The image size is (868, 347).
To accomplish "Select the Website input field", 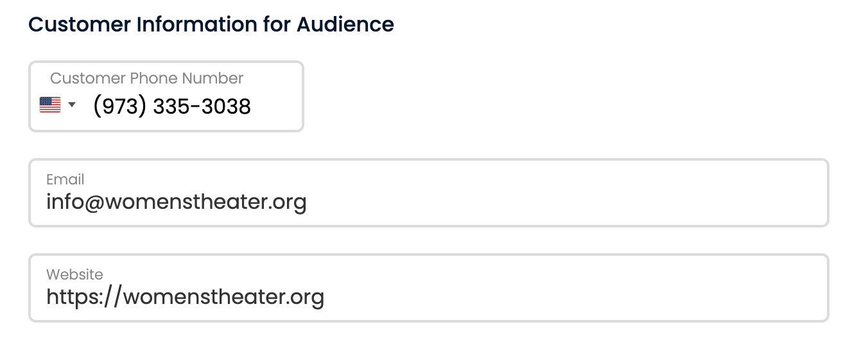I will (429, 288).
